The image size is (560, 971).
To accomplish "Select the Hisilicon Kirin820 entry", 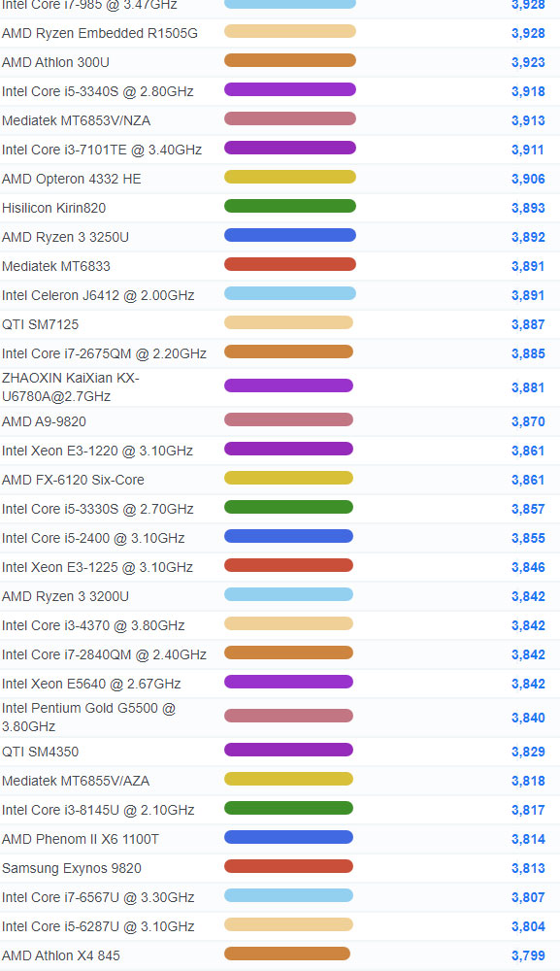I will pos(53,208).
